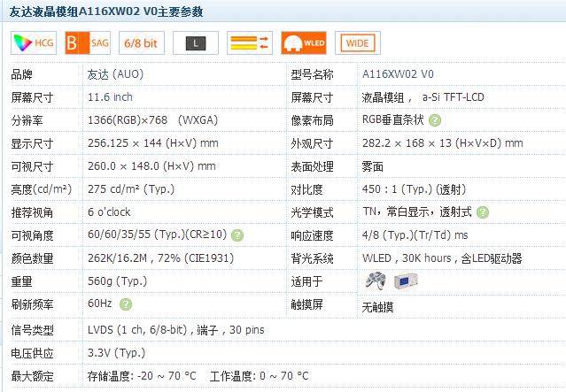Image resolution: width=566 pixels, height=392 pixels.
Task: Click the yellow lines with arrows icon
Action: click(x=250, y=42)
